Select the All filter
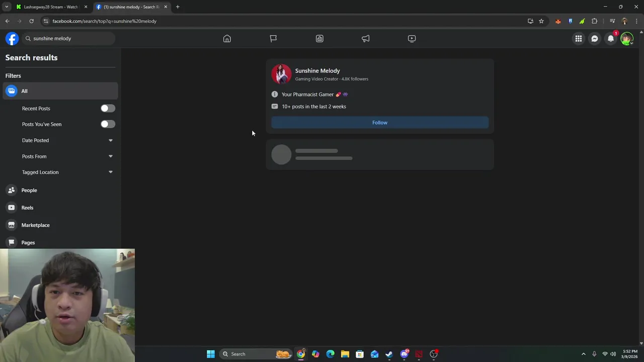Image resolution: width=644 pixels, height=362 pixels. 60,91
